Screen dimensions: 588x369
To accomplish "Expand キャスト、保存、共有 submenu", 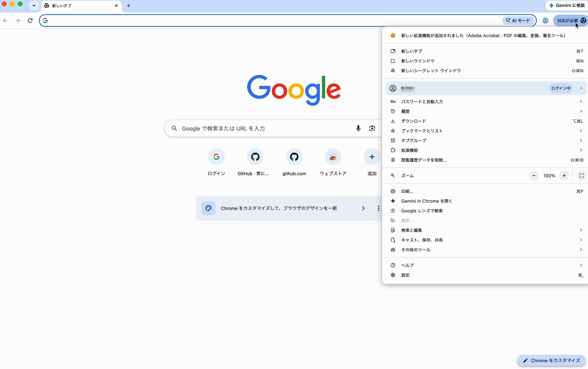I will point(485,240).
